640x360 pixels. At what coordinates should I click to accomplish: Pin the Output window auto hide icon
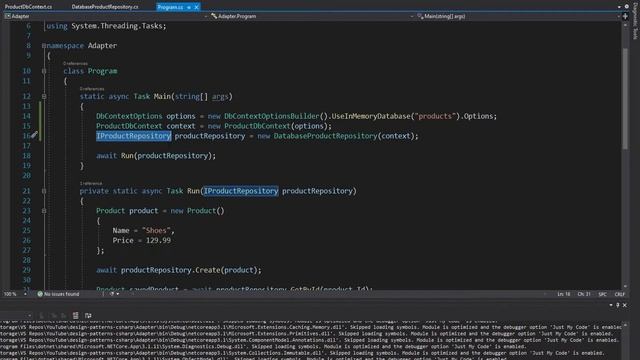(618, 305)
